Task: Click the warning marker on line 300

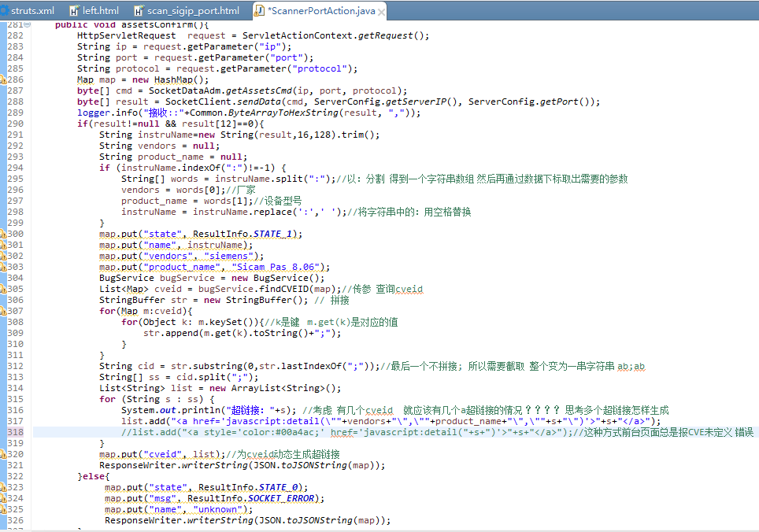Action: 3,234
